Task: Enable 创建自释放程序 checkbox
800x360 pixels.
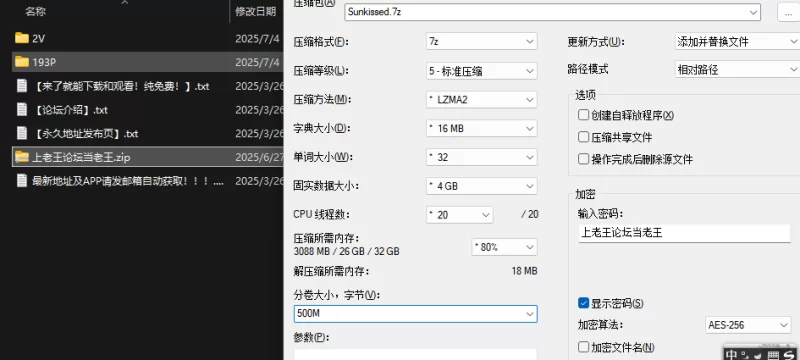Action: coord(583,115)
